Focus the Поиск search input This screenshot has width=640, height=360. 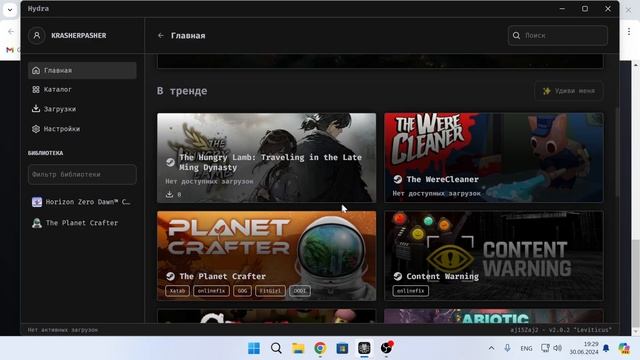click(558, 36)
